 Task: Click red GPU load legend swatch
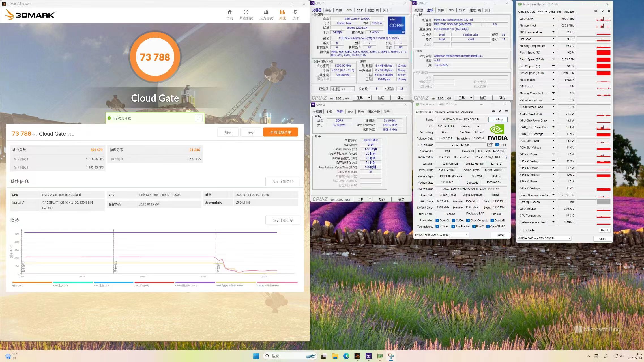point(154,282)
